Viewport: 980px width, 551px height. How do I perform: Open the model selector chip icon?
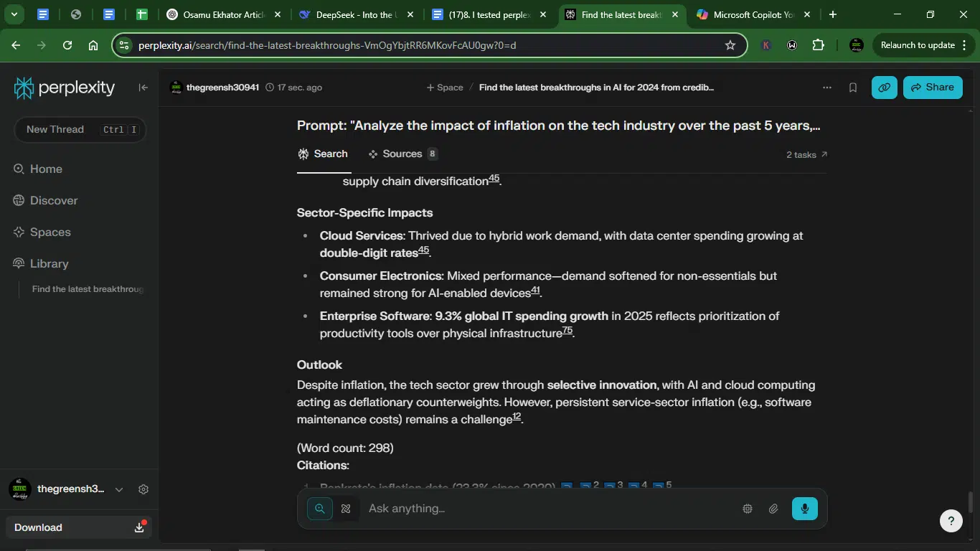click(748, 509)
